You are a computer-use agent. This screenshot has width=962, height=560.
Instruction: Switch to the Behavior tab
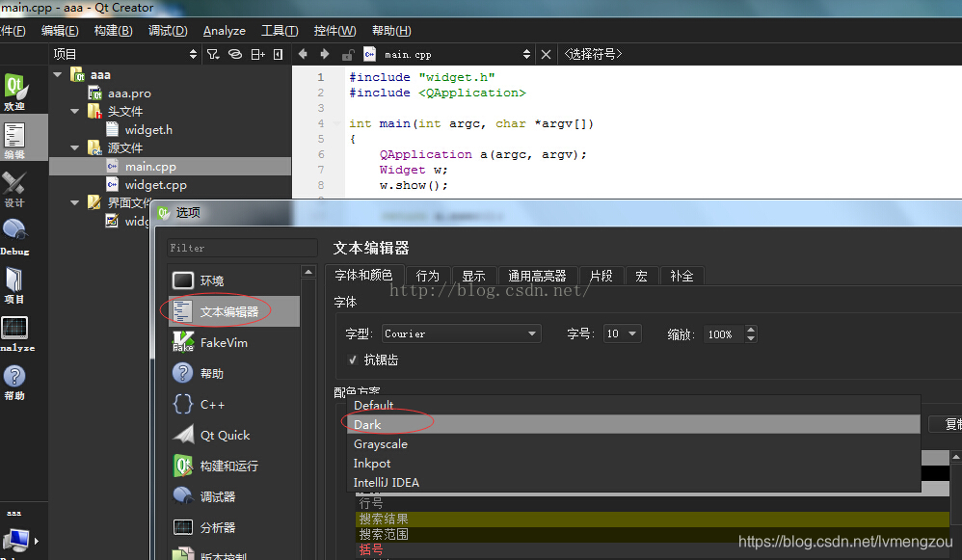pos(428,276)
